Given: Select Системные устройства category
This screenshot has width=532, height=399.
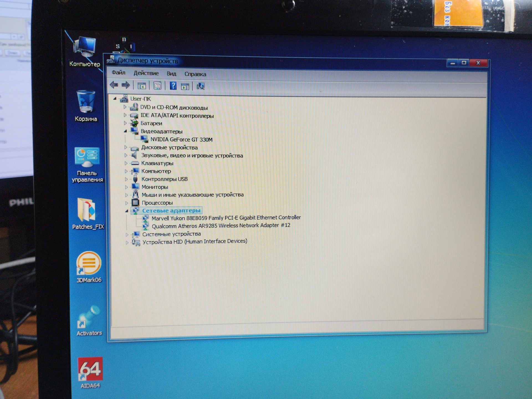Looking at the screenshot, I should coord(172,234).
